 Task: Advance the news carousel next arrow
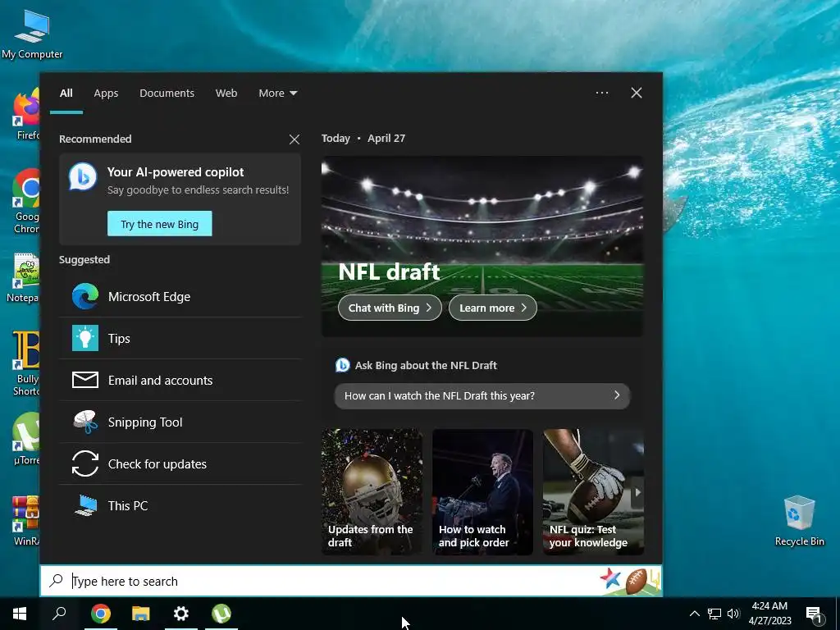click(637, 492)
